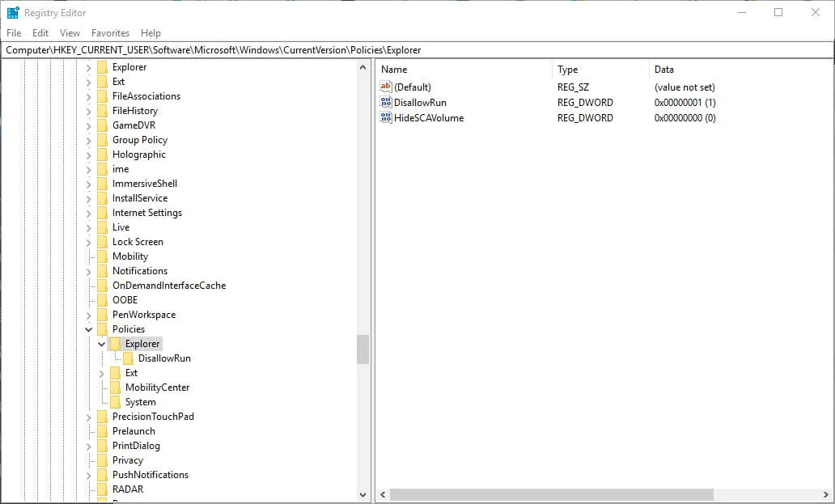The width and height of the screenshot is (835, 504).
Task: Click the Group Policy folder icon
Action: [x=102, y=140]
